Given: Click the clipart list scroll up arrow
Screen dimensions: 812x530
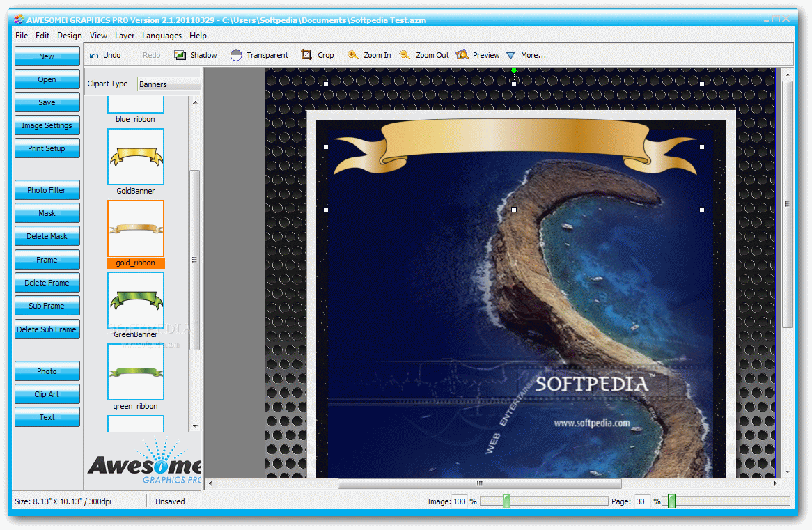Looking at the screenshot, I should pos(195,102).
